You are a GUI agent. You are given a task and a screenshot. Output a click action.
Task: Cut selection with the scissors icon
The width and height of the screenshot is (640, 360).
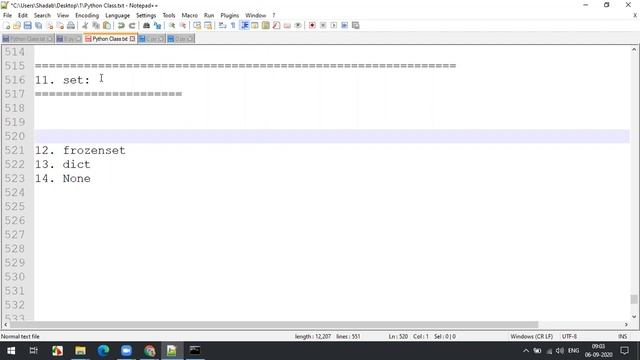pyautogui.click(x=85, y=25)
